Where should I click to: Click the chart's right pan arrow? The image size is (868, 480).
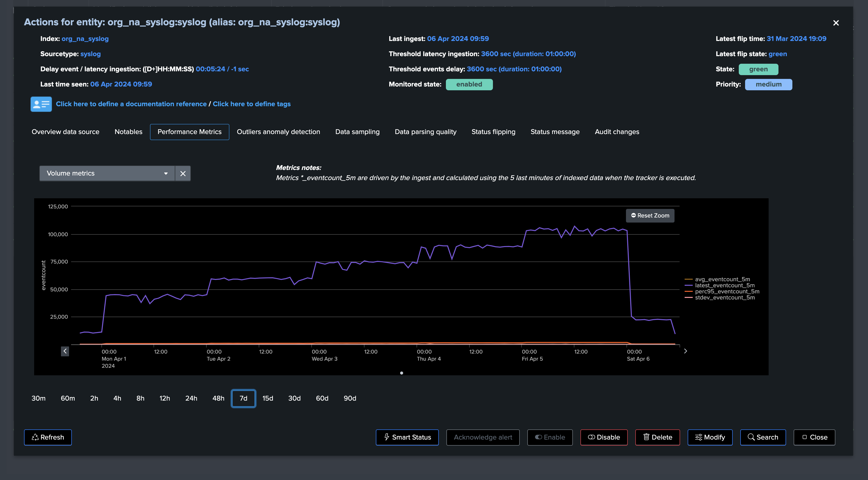point(685,351)
